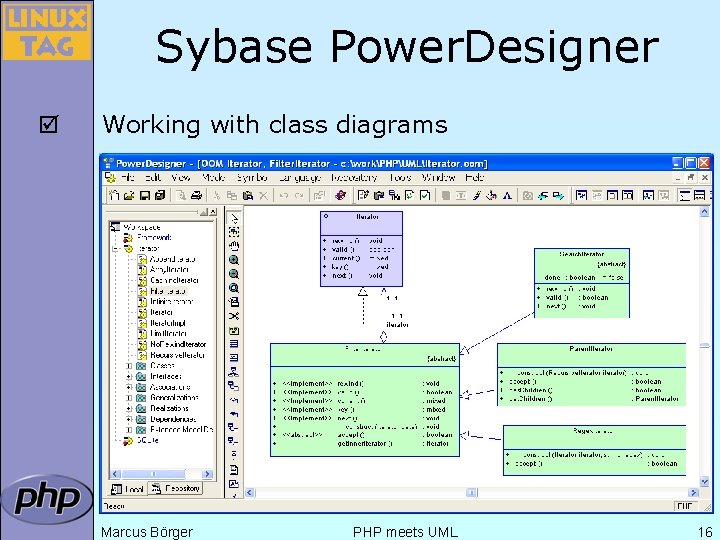The height and width of the screenshot is (540, 720).
Task: Click the green left-arrow toolbar icon
Action: point(543,196)
